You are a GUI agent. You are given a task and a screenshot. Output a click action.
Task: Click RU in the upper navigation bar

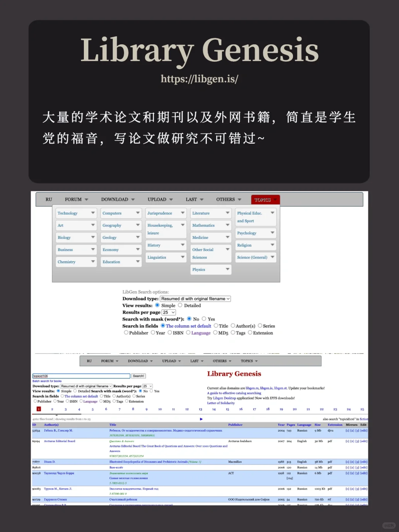point(49,199)
